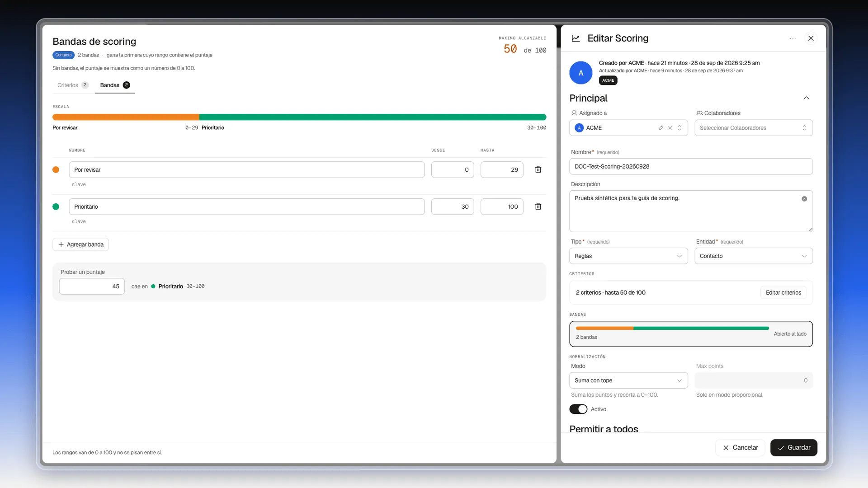Switch to the Criterios tab
The width and height of the screenshot is (868, 488).
72,85
